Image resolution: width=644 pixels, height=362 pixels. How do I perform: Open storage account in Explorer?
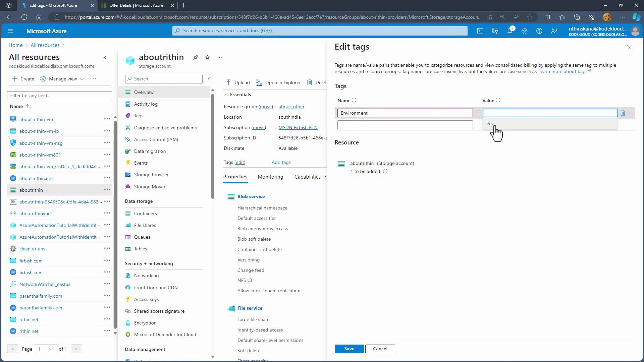coord(278,82)
